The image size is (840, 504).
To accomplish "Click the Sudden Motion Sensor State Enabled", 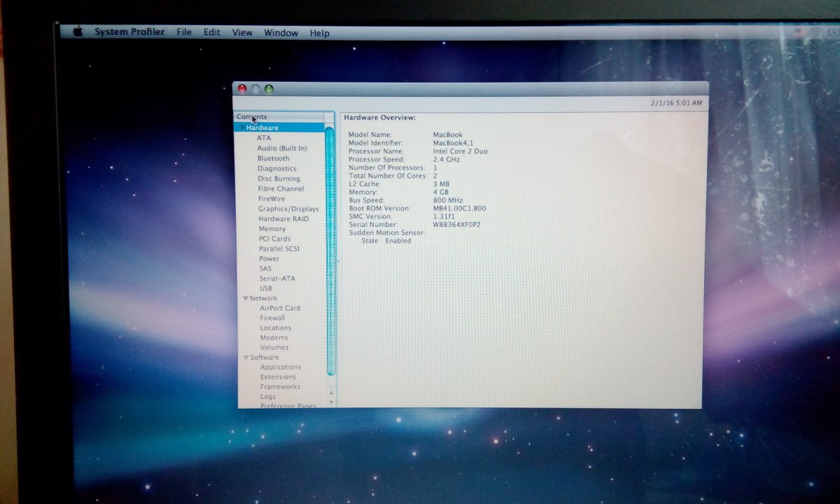I will pyautogui.click(x=386, y=241).
